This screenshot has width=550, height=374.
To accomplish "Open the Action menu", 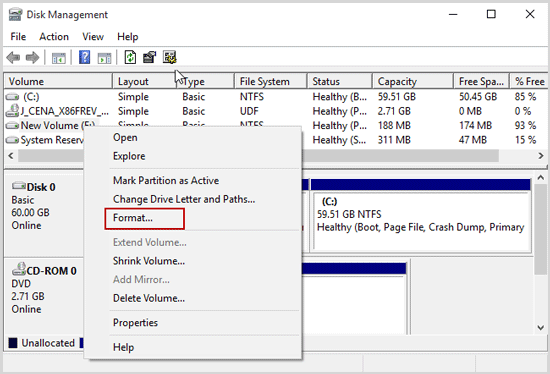I will pyautogui.click(x=54, y=36).
